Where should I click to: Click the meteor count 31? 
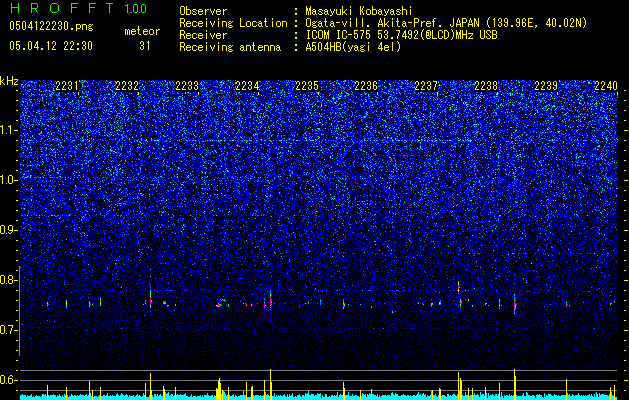pos(145,46)
